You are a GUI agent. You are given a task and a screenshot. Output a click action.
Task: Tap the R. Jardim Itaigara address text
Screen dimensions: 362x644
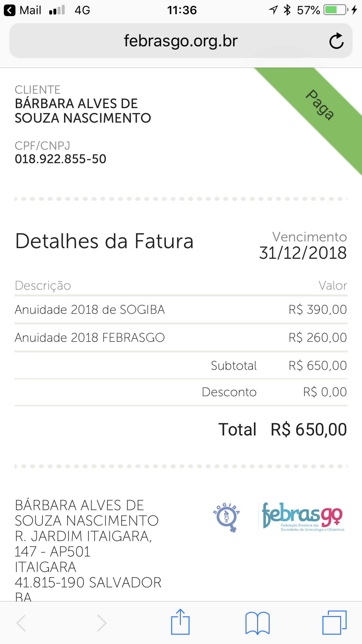[83, 536]
